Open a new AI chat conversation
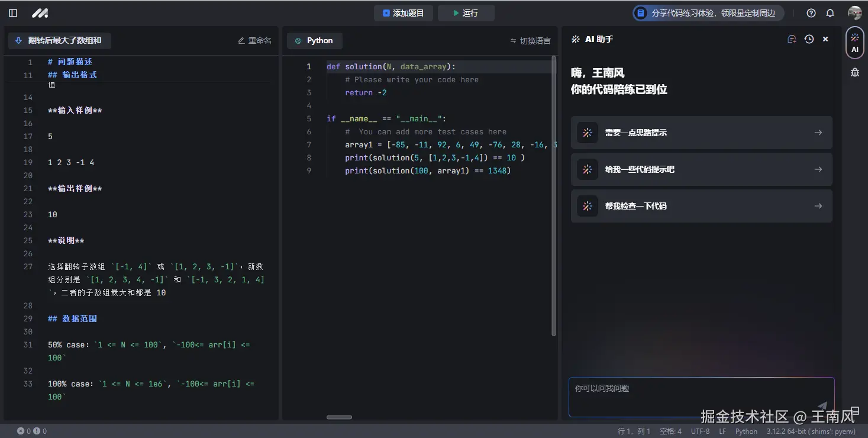The width and height of the screenshot is (868, 438). [792, 39]
